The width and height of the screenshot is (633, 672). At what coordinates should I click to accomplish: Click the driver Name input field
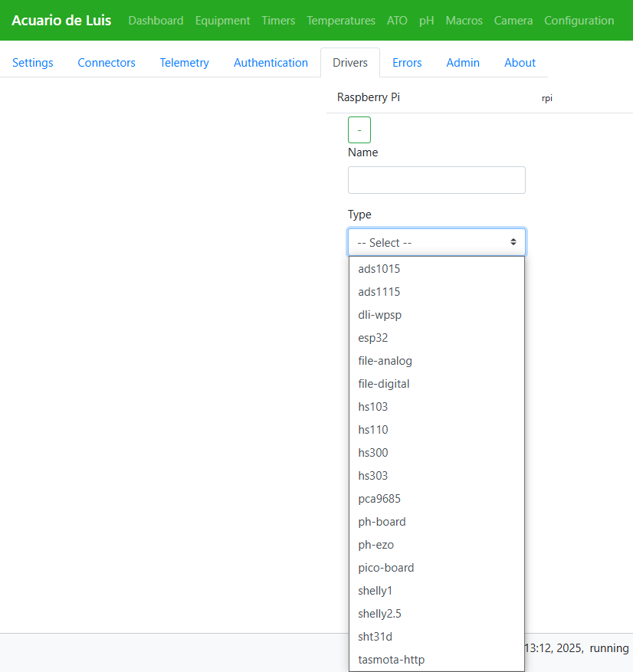coord(436,180)
